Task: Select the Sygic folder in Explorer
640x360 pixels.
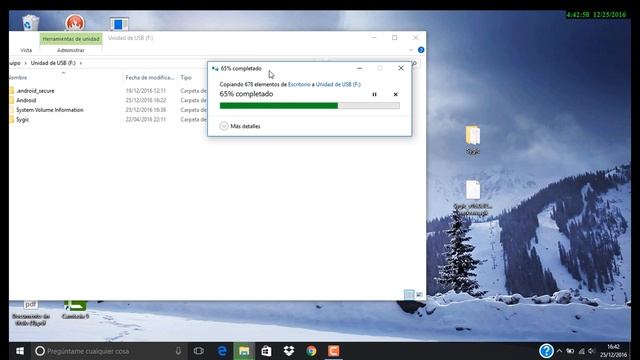Action: (x=22, y=120)
